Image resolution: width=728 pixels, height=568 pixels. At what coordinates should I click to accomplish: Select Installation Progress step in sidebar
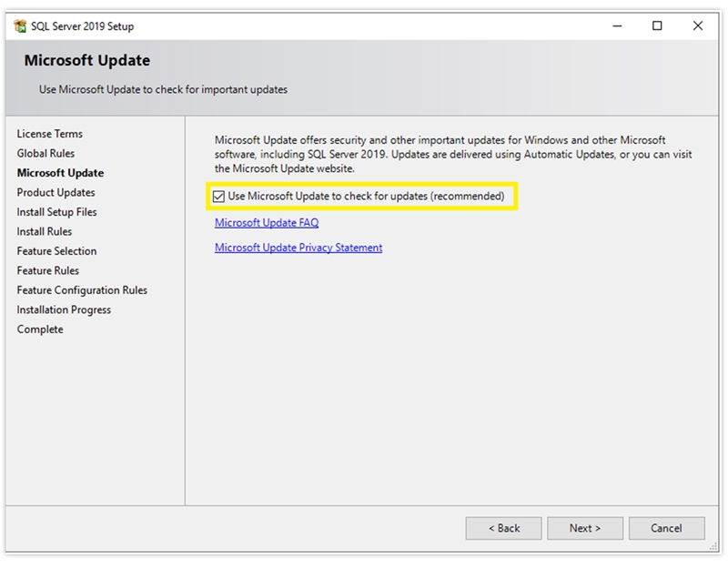click(x=64, y=310)
